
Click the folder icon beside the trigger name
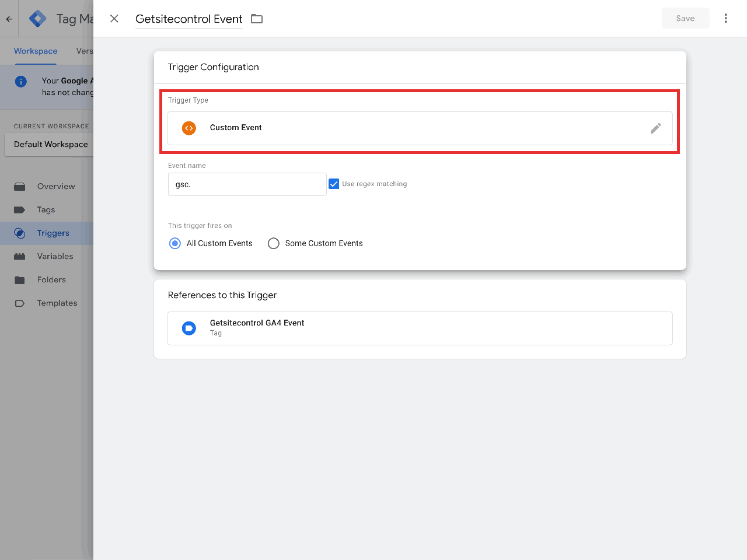(257, 18)
